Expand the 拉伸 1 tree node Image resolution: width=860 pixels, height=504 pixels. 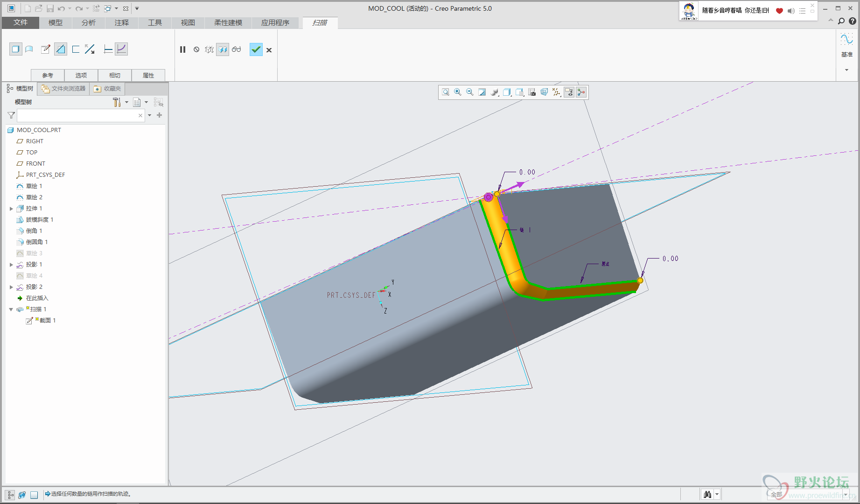pos(11,209)
